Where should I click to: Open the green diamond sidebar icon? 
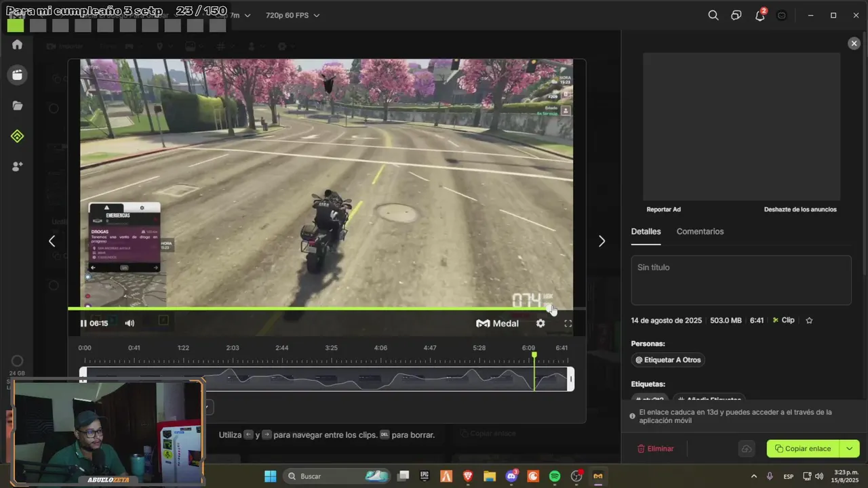pyautogui.click(x=18, y=136)
